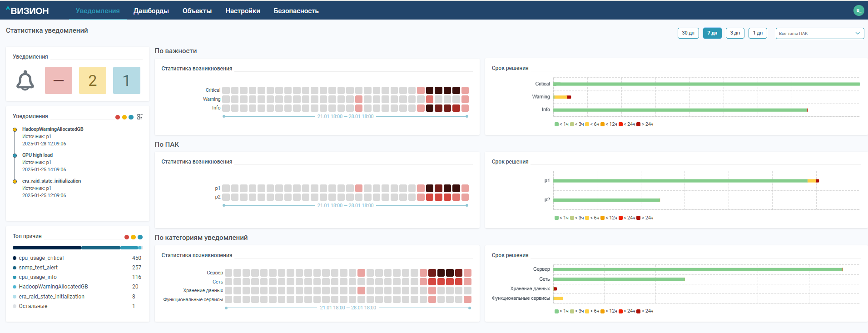Viewport: 868px width, 333px height.
Task: Select the 30 дн period
Action: tap(688, 33)
